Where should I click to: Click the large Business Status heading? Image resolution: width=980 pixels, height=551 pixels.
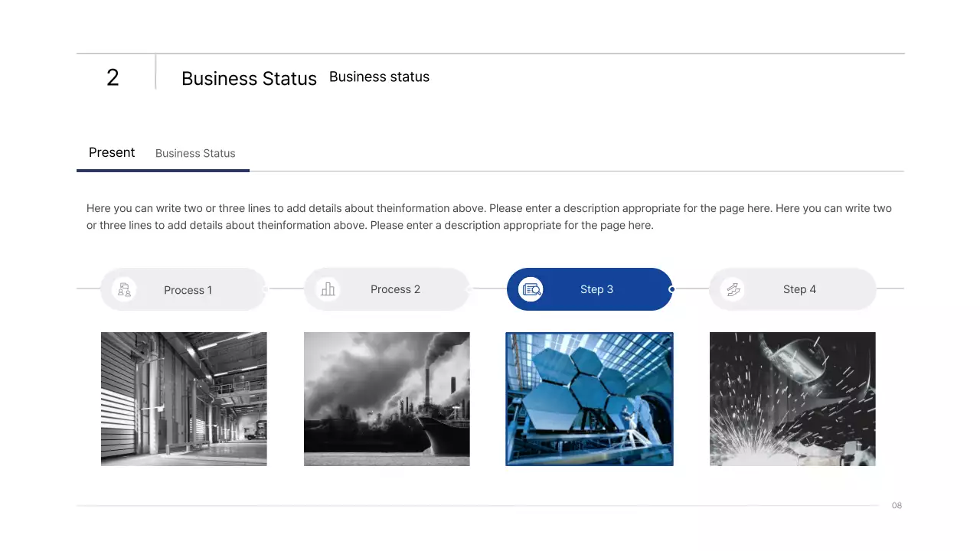[x=249, y=79]
